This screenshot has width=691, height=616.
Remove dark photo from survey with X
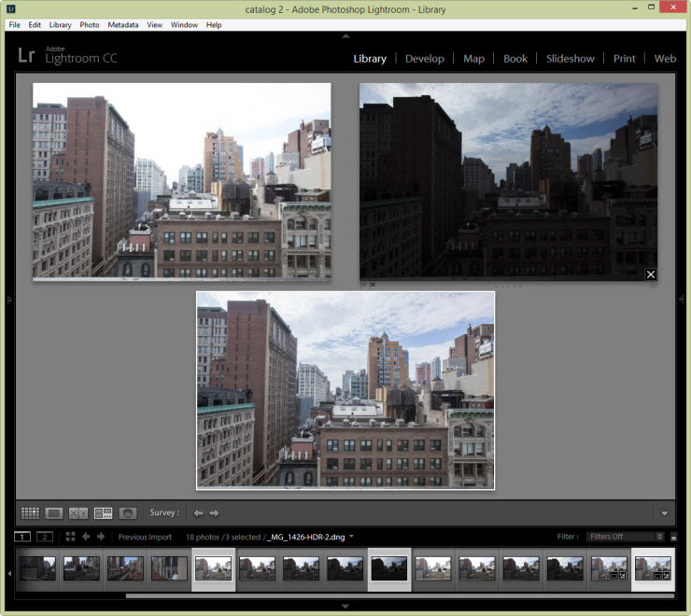651,274
